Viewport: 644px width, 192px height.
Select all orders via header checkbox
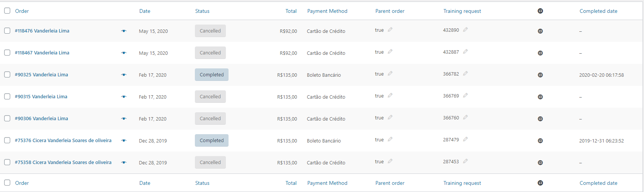7,11
